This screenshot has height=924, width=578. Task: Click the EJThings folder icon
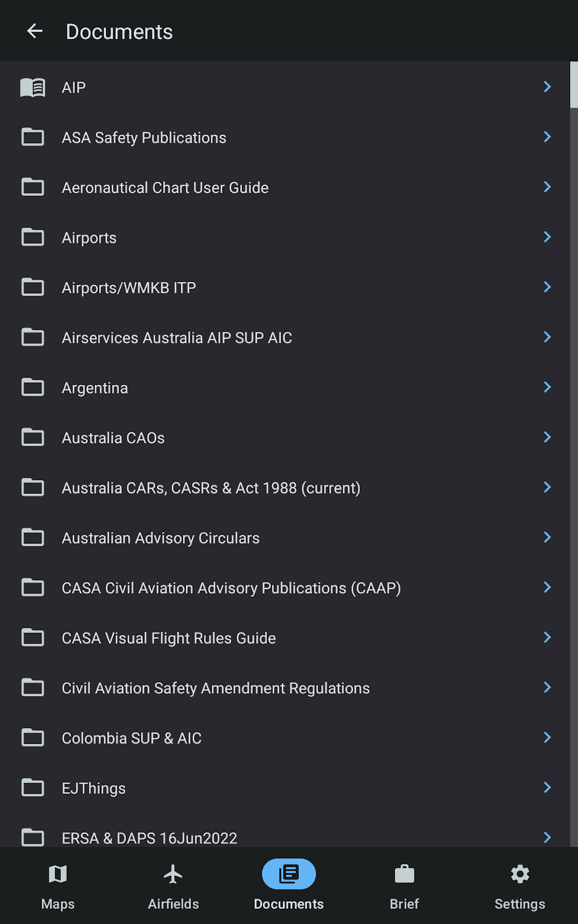(x=33, y=788)
